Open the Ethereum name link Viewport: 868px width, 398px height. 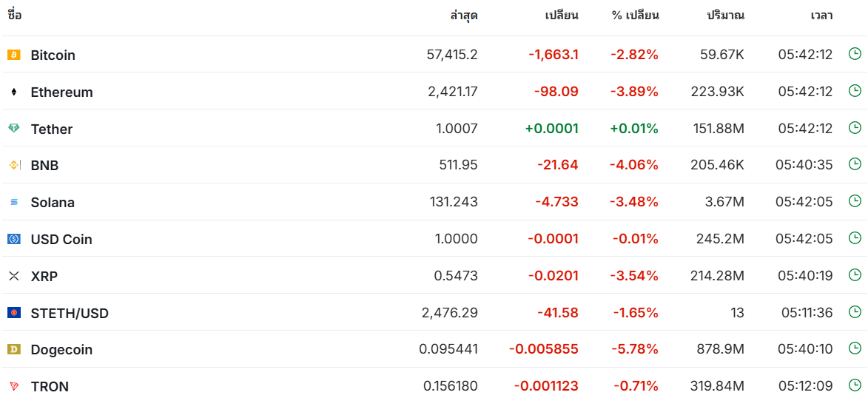pyautogui.click(x=62, y=92)
